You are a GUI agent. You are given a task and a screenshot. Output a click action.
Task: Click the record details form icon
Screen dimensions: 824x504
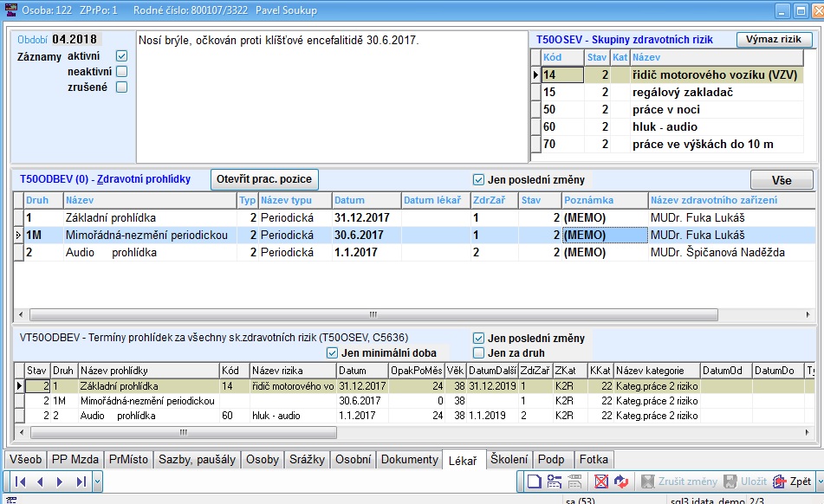[554, 481]
